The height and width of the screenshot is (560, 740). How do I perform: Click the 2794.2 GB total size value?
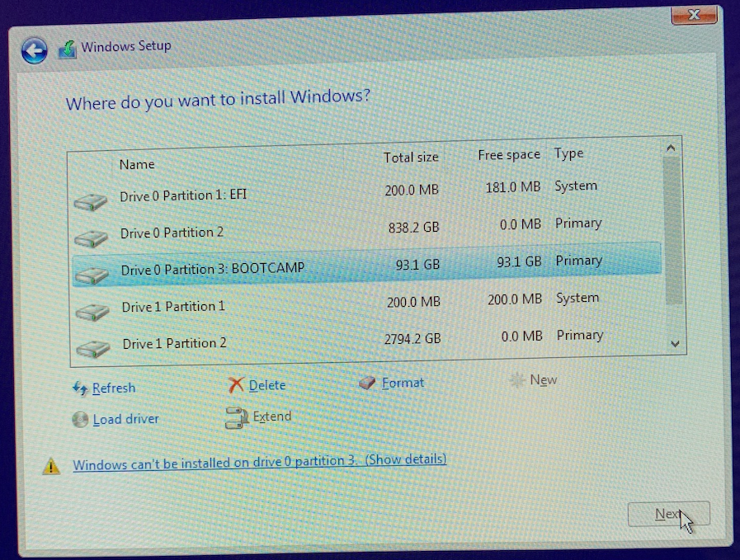412,339
